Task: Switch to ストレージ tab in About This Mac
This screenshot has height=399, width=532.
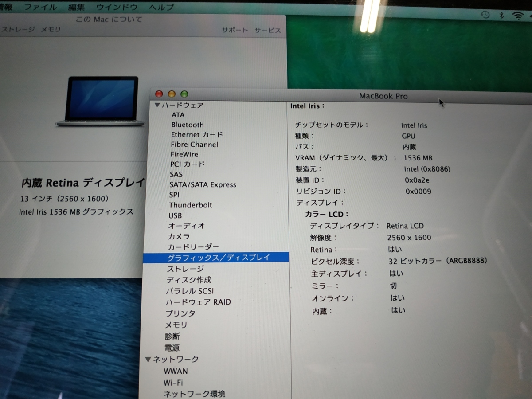Action: pyautogui.click(x=18, y=30)
